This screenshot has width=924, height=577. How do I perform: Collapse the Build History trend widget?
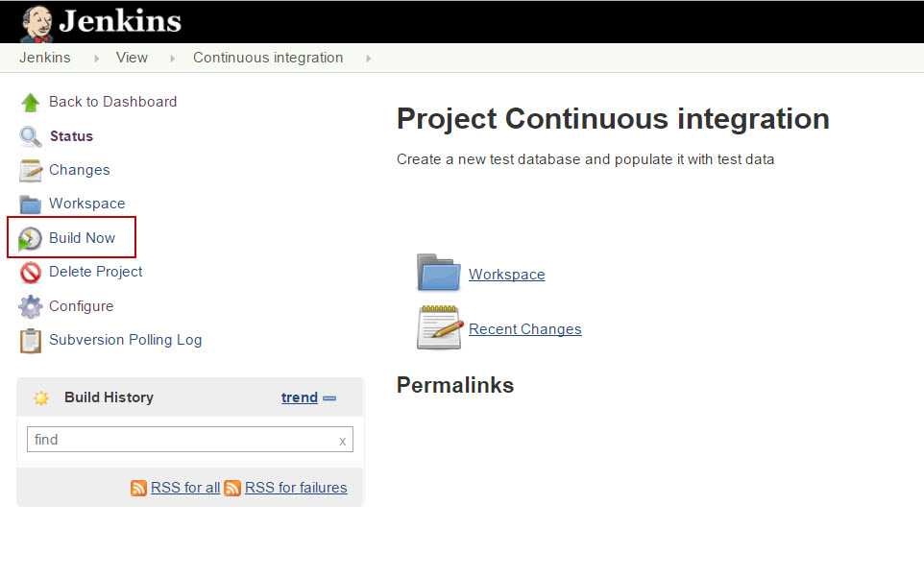coord(329,397)
